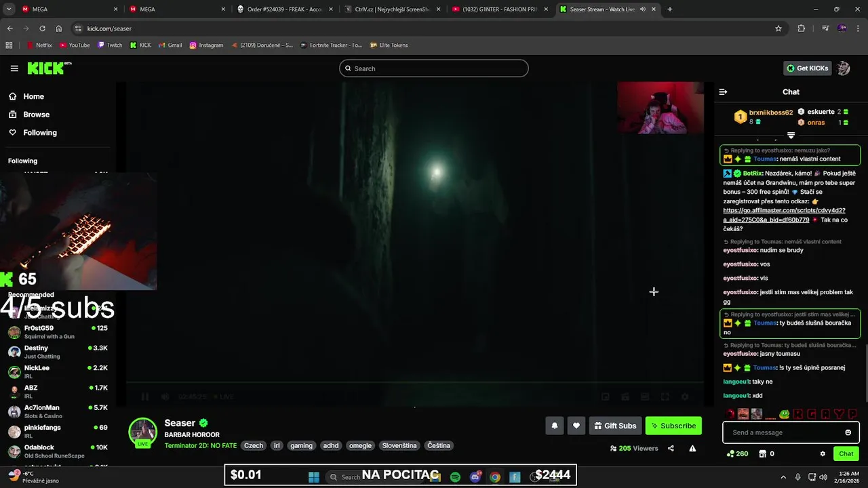This screenshot has width=868, height=488.
Task: Click the Czech tag
Action: [x=254, y=445]
